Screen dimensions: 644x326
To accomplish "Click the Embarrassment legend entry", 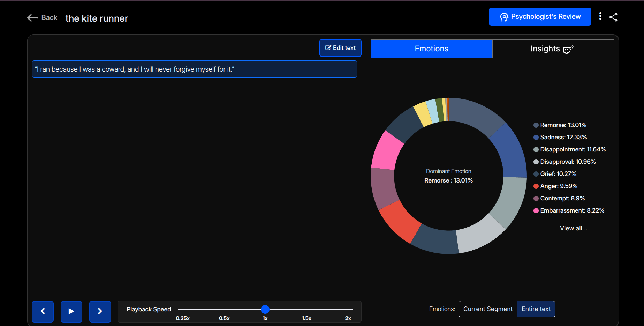I will pyautogui.click(x=571, y=210).
